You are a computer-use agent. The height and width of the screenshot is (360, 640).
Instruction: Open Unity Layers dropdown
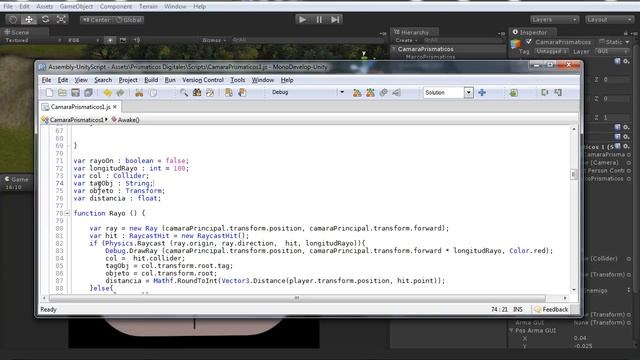click(554, 20)
